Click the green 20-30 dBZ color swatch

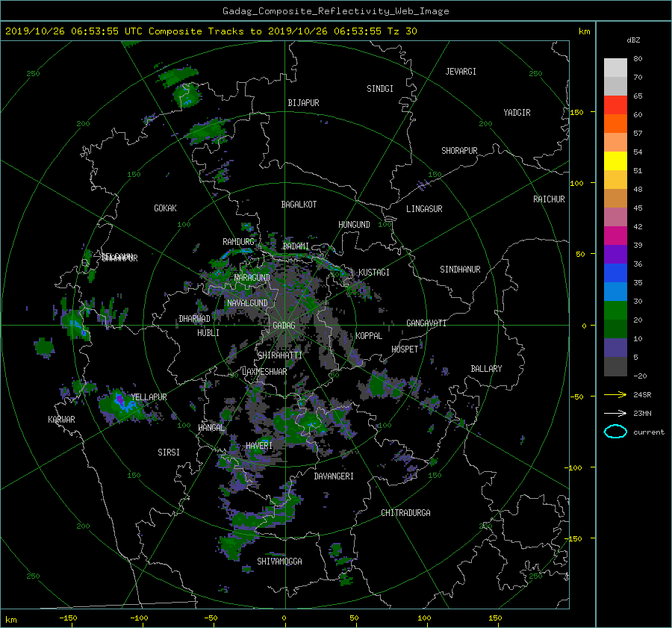(x=615, y=311)
